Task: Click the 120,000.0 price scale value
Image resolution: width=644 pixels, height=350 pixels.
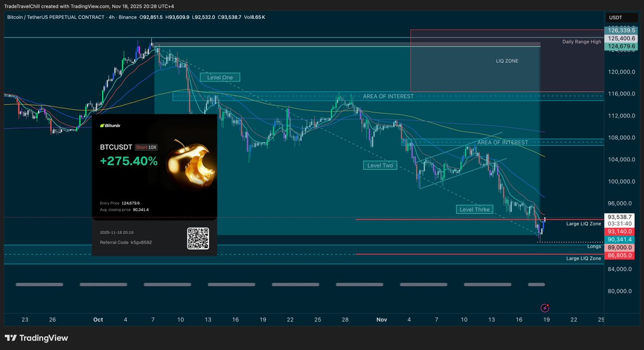Action: click(621, 72)
